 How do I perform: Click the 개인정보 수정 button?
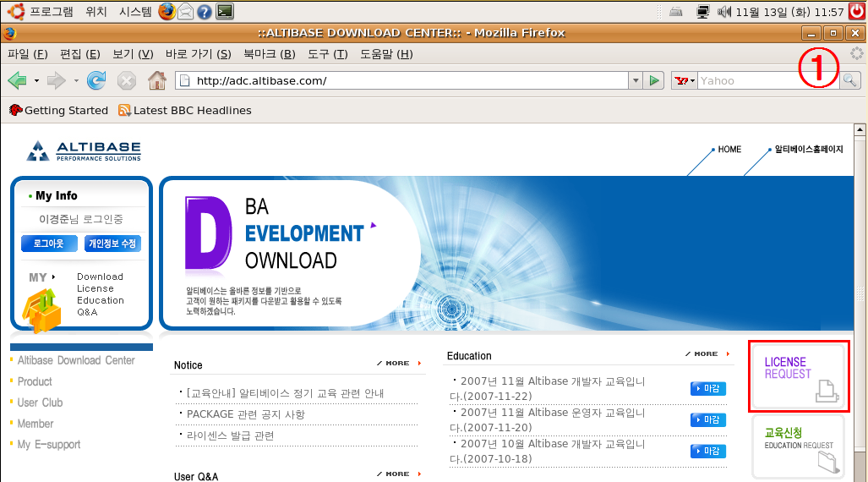click(112, 244)
